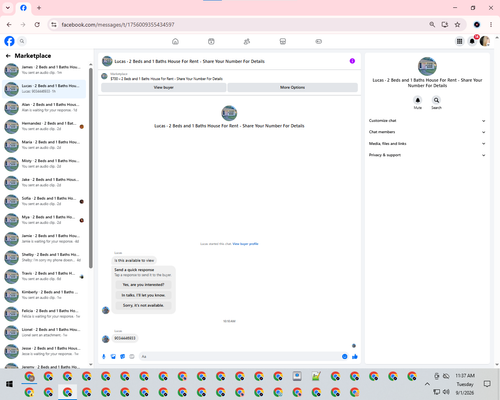
Task: Expand Customize chat section
Action: [x=427, y=121]
